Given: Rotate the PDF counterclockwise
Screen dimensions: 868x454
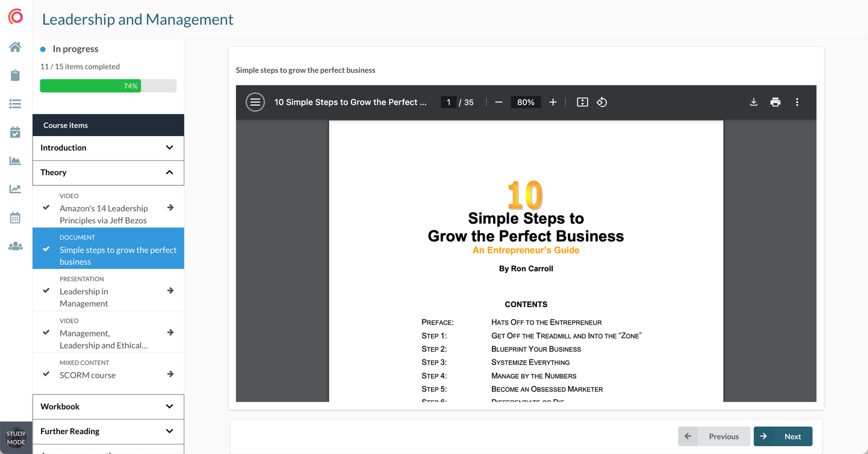Looking at the screenshot, I should 602,102.
